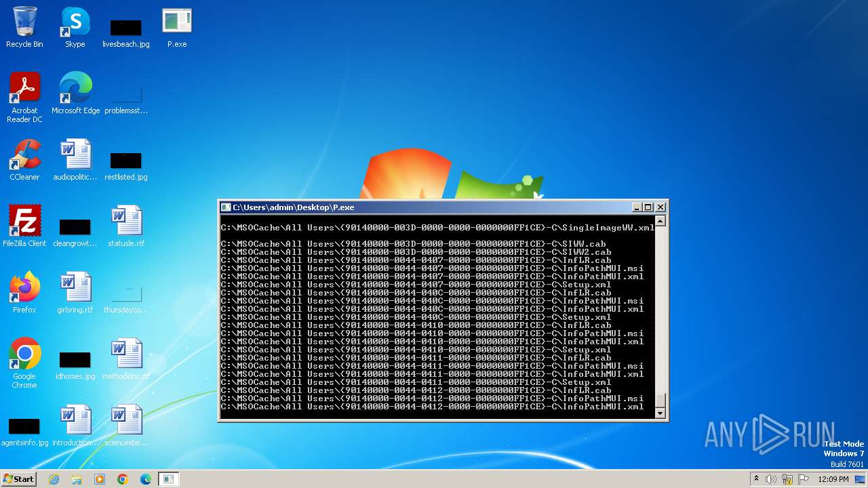Open Edge from the taskbar

146,479
